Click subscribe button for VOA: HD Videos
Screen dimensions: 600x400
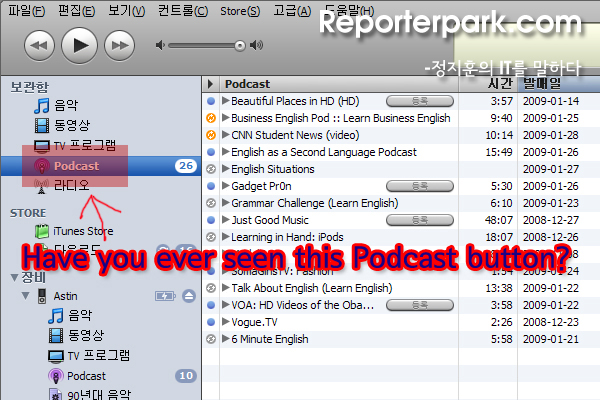[x=420, y=305]
